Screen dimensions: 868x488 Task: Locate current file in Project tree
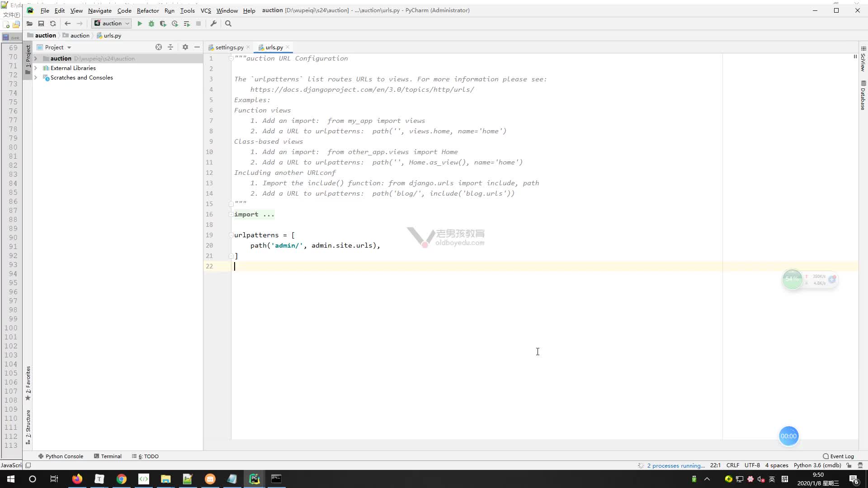coord(159,47)
